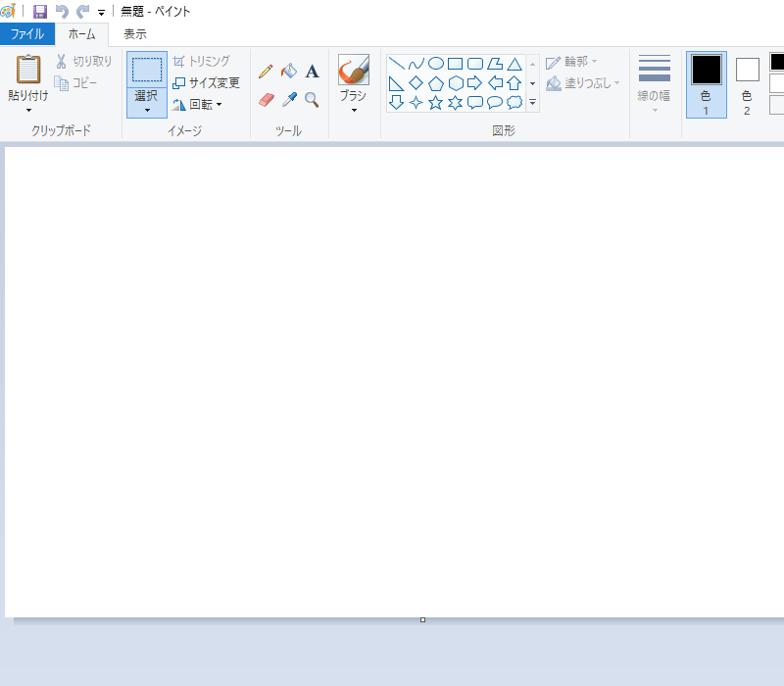Viewport: 784px width, 686px height.
Task: Choose the Oval callout shape
Action: click(x=495, y=103)
